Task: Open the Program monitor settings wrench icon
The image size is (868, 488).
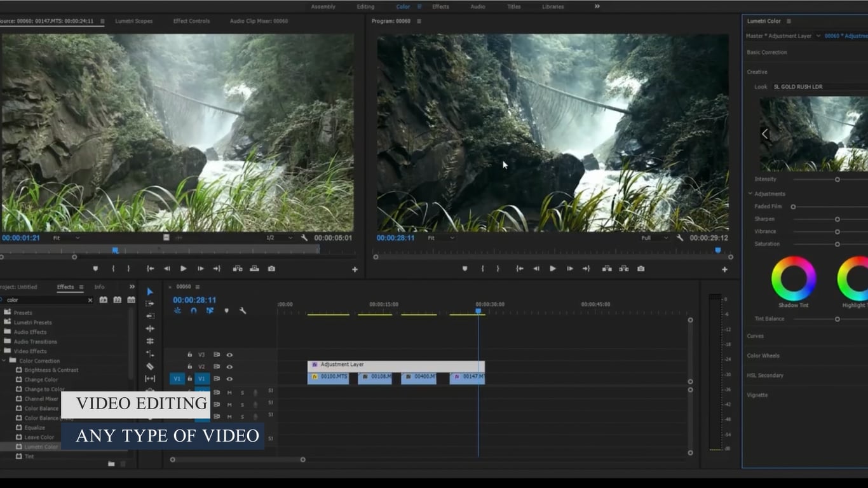Action: (x=679, y=238)
